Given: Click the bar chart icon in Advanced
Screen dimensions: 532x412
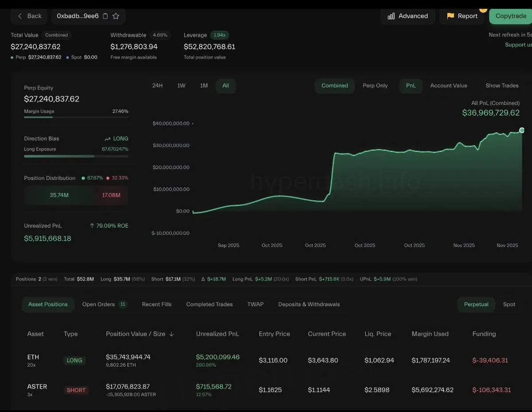Looking at the screenshot, I should pos(391,16).
